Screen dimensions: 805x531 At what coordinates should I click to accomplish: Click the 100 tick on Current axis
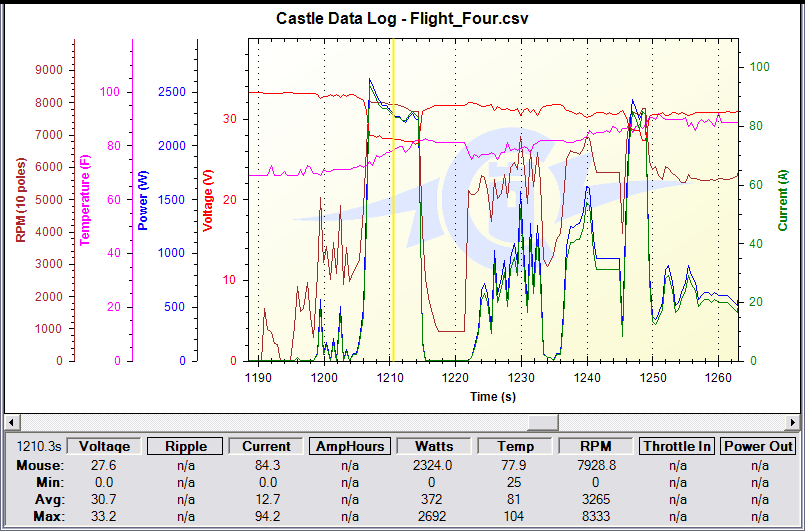pyautogui.click(x=760, y=67)
